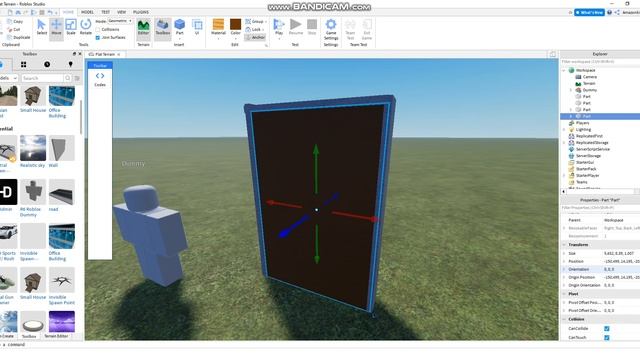Image resolution: width=640 pixels, height=360 pixels.
Task: Open the Terrain Editor
Action: 143,27
